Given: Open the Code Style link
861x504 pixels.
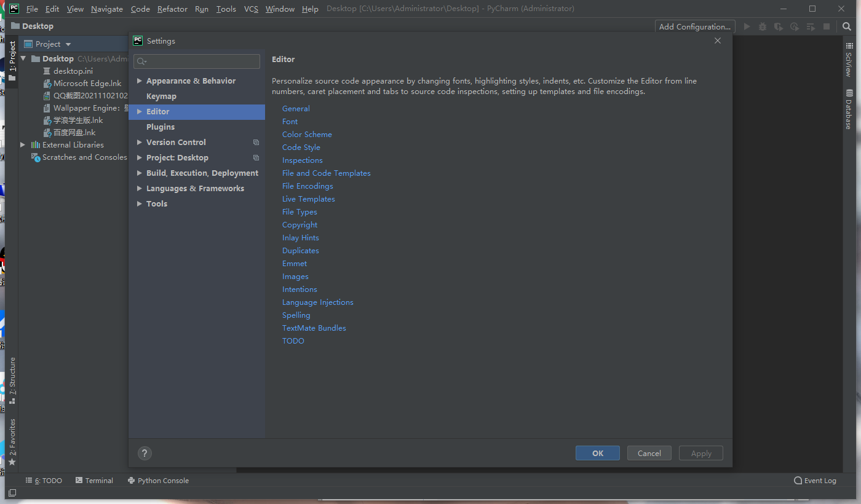Looking at the screenshot, I should [301, 148].
